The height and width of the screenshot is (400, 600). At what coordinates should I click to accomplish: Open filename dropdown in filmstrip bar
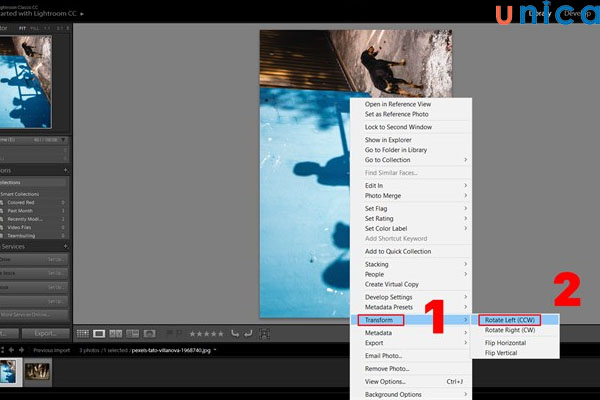tap(214, 351)
